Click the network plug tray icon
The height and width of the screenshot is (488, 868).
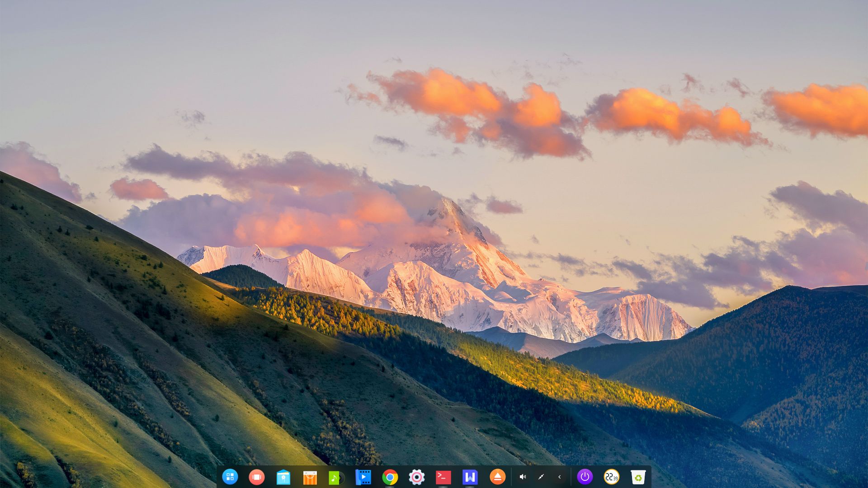click(x=541, y=477)
